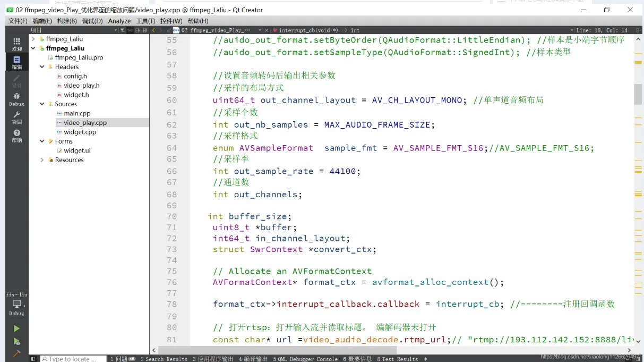Viewport: 644px width, 362px height.
Task: Collapse the Headers folder
Action: (42, 67)
